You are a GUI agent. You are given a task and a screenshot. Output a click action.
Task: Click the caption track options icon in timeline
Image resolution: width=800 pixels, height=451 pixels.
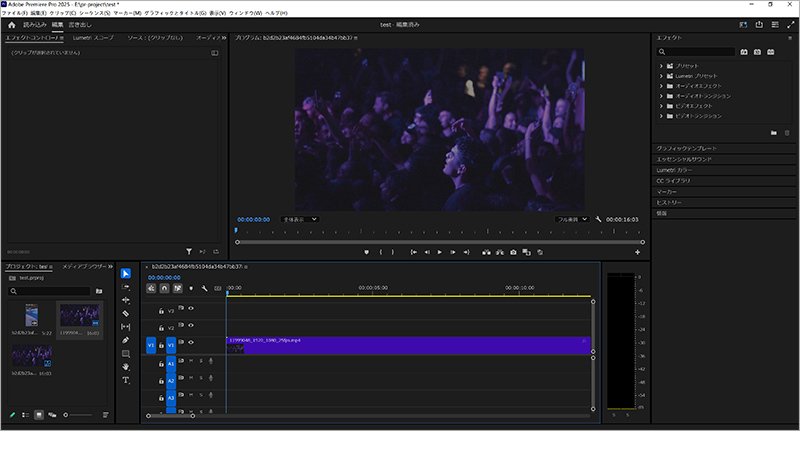218,288
